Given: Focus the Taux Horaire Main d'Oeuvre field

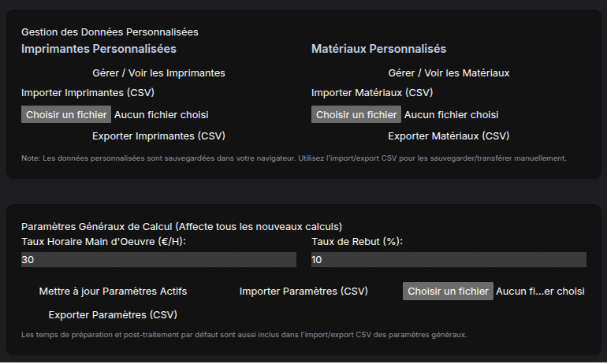Looking at the screenshot, I should point(158,260).
